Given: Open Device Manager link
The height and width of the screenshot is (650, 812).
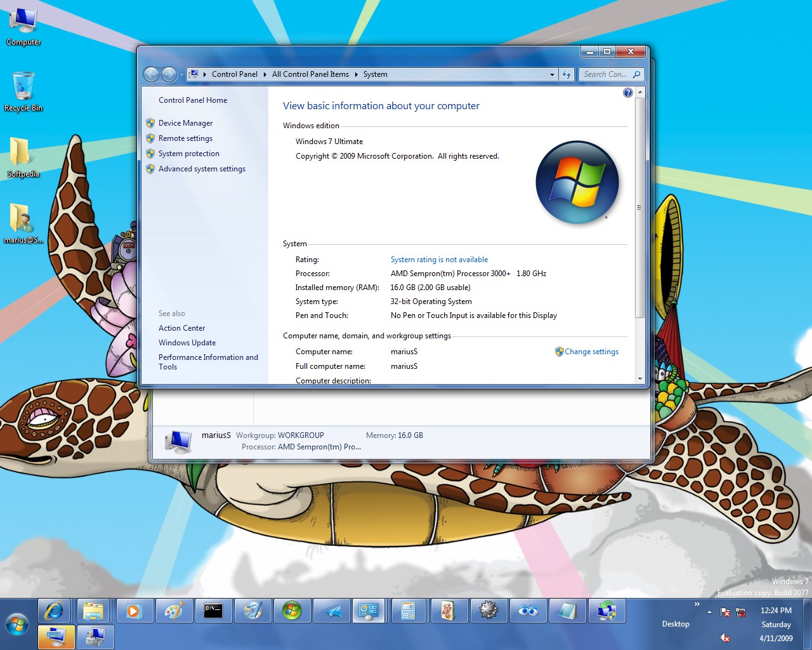Looking at the screenshot, I should 185,123.
